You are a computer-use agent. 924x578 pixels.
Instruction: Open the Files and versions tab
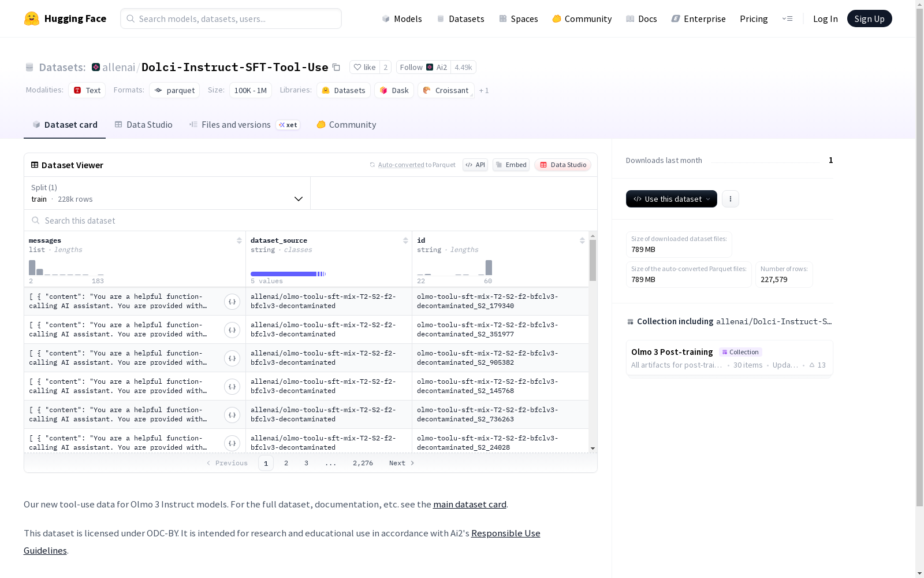click(x=244, y=125)
